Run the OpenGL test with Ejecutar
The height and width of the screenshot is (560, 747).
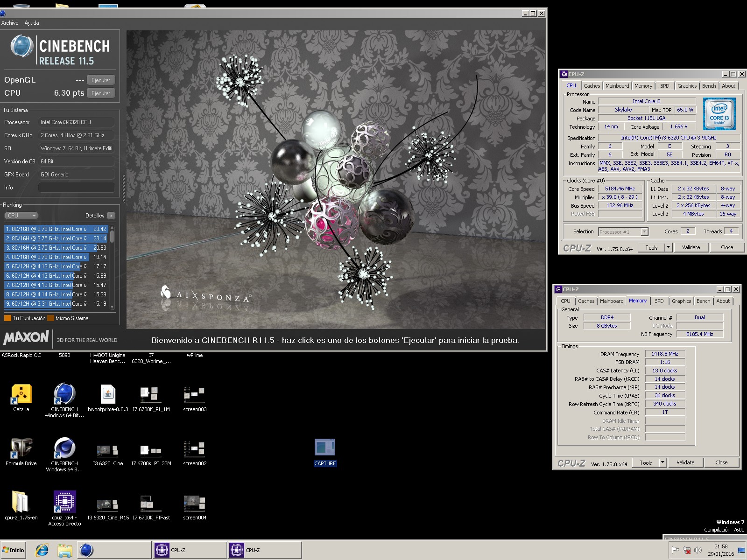click(x=101, y=80)
